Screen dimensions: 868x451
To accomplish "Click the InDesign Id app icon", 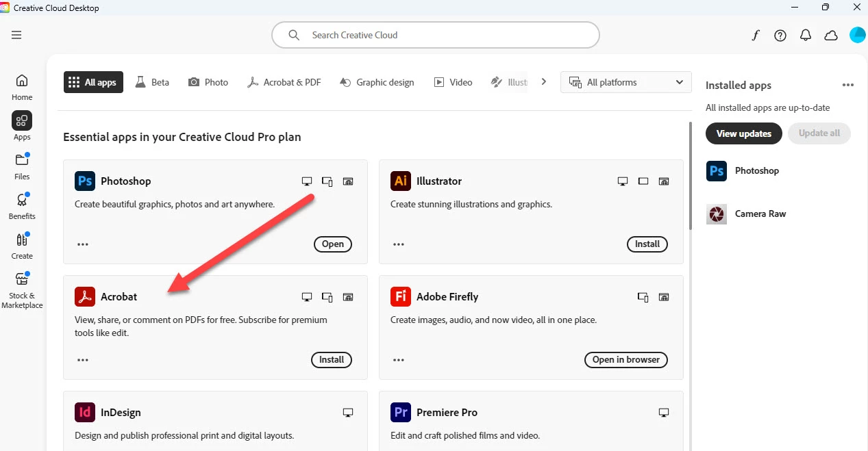I will [85, 412].
